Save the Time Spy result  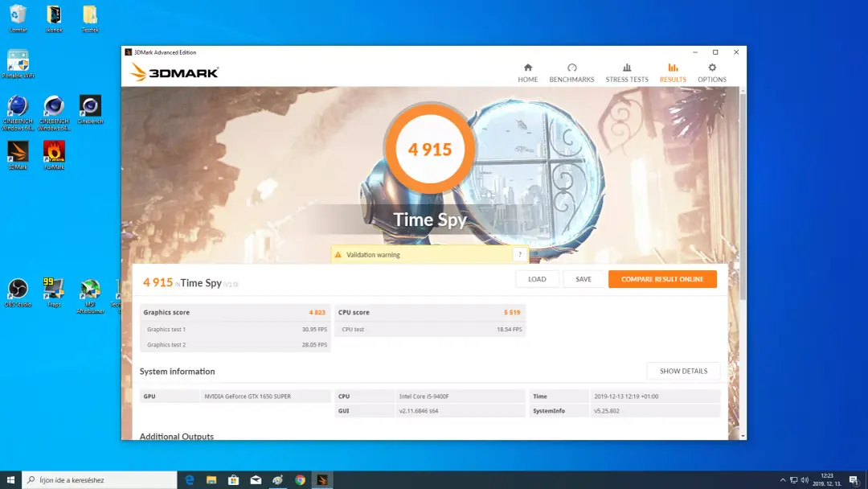click(583, 279)
